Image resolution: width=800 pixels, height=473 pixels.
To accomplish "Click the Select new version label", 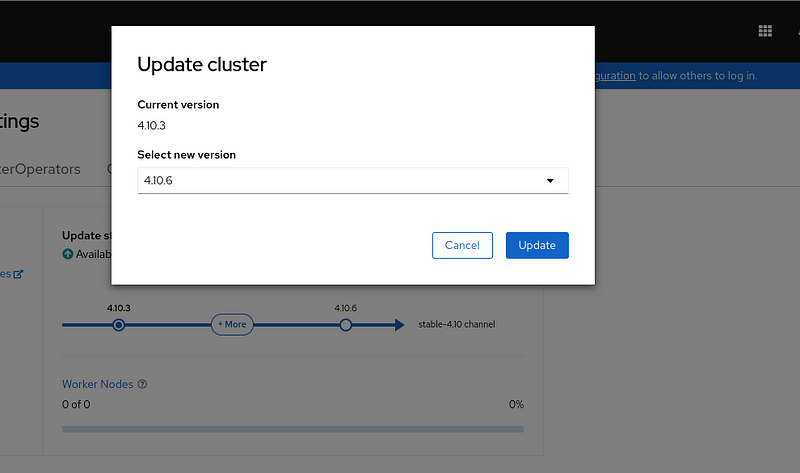I will pyautogui.click(x=186, y=155).
